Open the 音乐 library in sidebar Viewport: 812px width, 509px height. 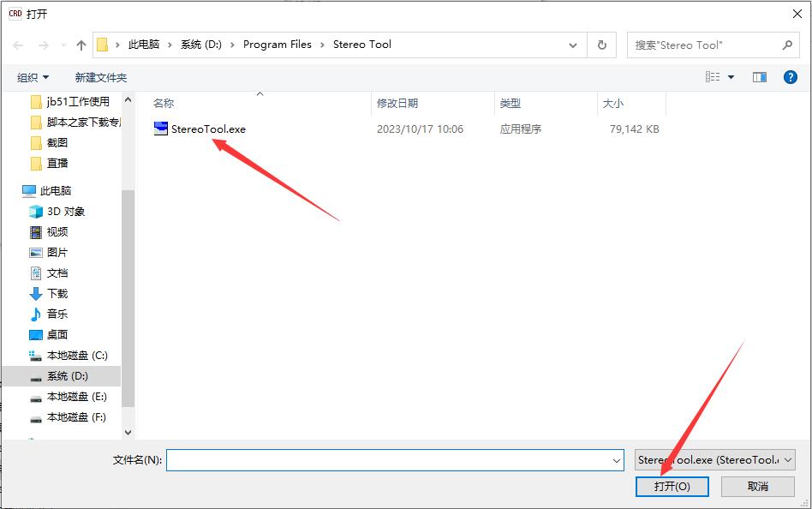[57, 314]
